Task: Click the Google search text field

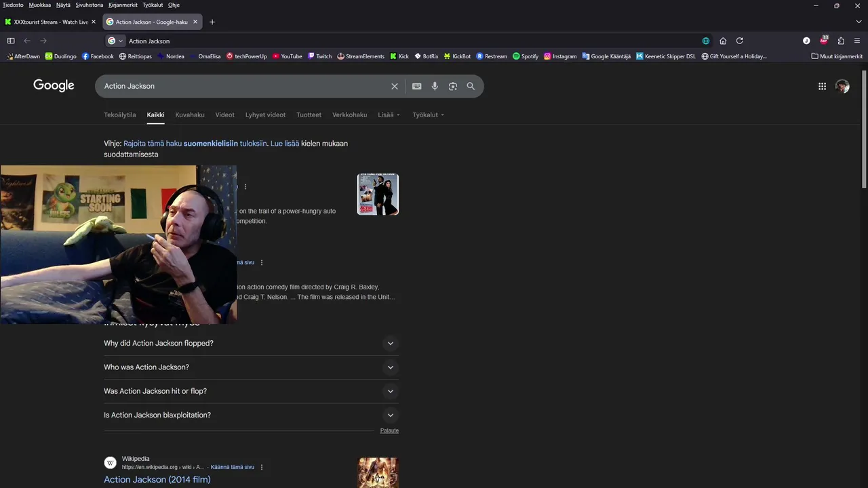Action: point(244,86)
